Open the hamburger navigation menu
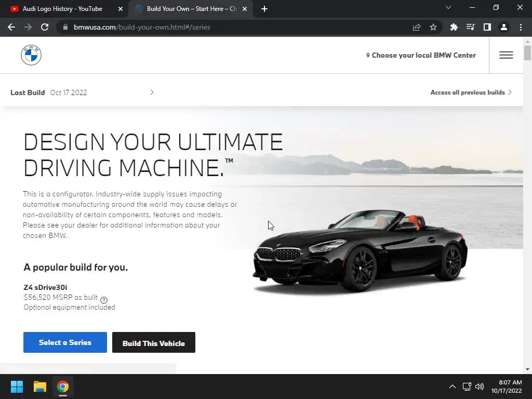532x399 pixels. (506, 55)
